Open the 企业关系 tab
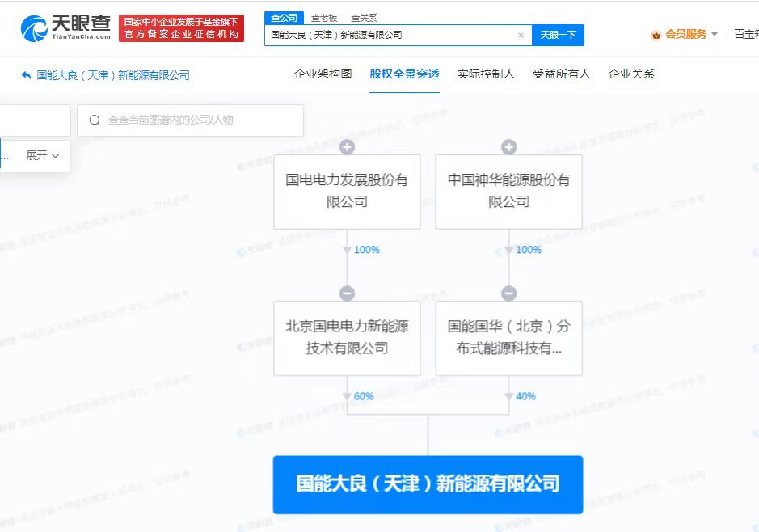The image size is (759, 532). [x=631, y=74]
